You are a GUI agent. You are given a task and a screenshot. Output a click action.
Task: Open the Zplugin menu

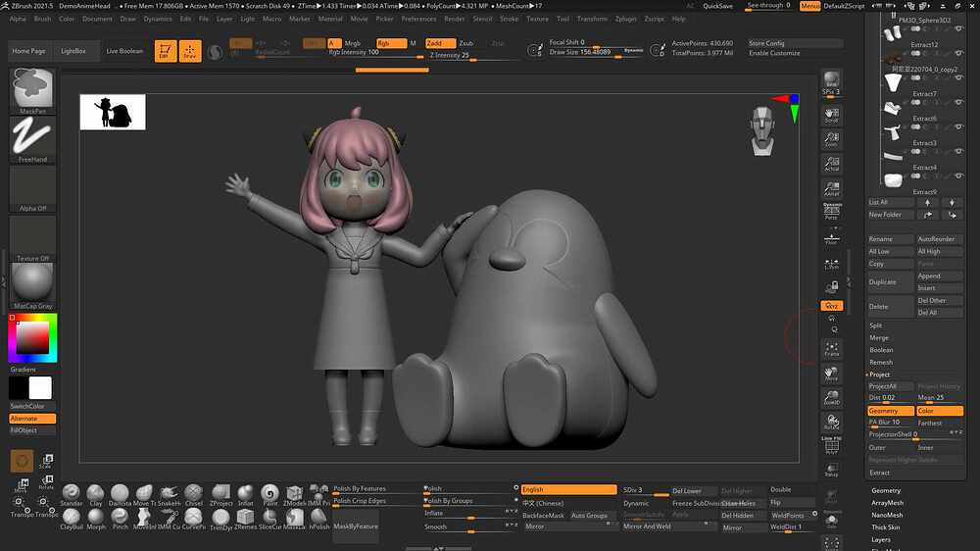coord(625,19)
